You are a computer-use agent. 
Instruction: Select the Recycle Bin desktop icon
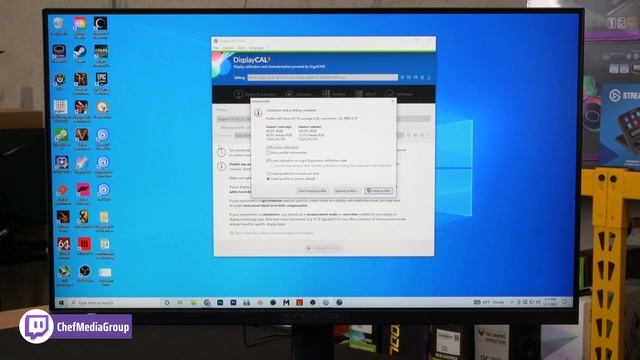click(59, 26)
